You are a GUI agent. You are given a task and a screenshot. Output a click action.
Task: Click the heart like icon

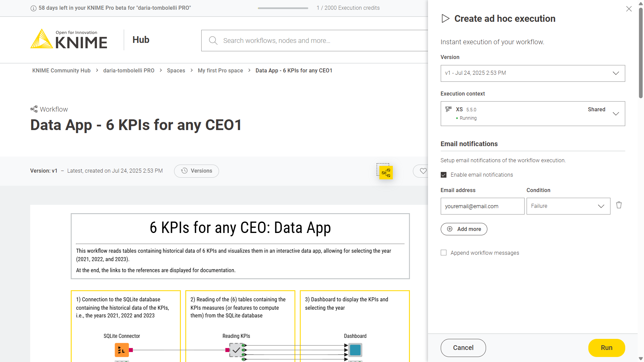tap(423, 171)
